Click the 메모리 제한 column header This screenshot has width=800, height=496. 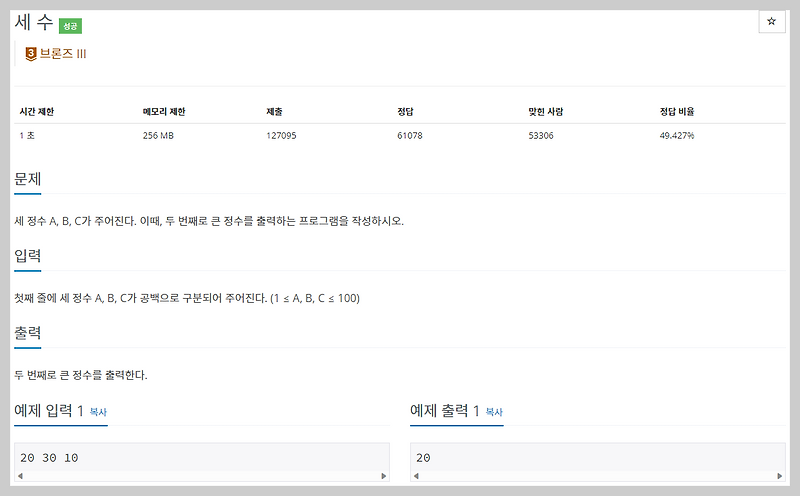click(164, 111)
